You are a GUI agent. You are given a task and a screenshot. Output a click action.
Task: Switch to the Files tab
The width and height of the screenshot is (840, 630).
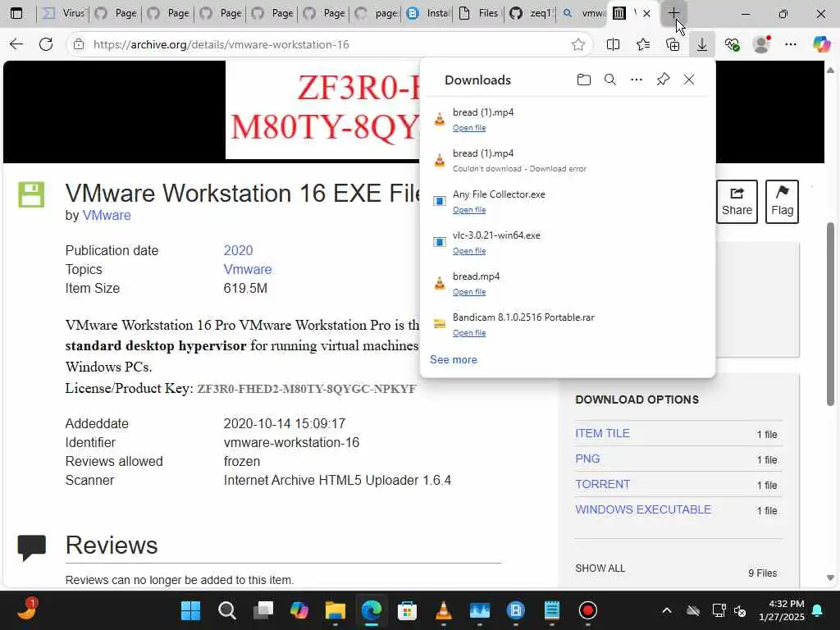[479, 13]
